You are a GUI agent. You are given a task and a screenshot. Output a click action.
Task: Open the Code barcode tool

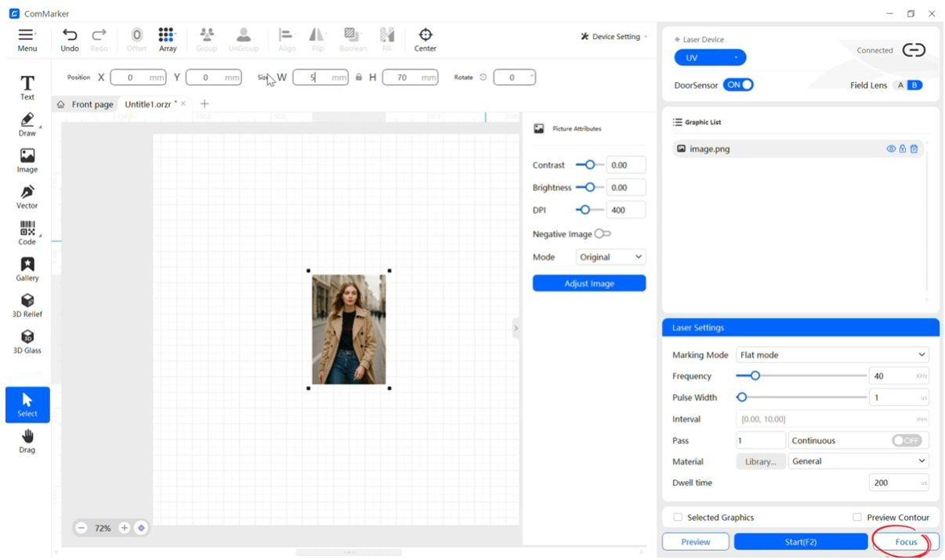click(x=27, y=232)
